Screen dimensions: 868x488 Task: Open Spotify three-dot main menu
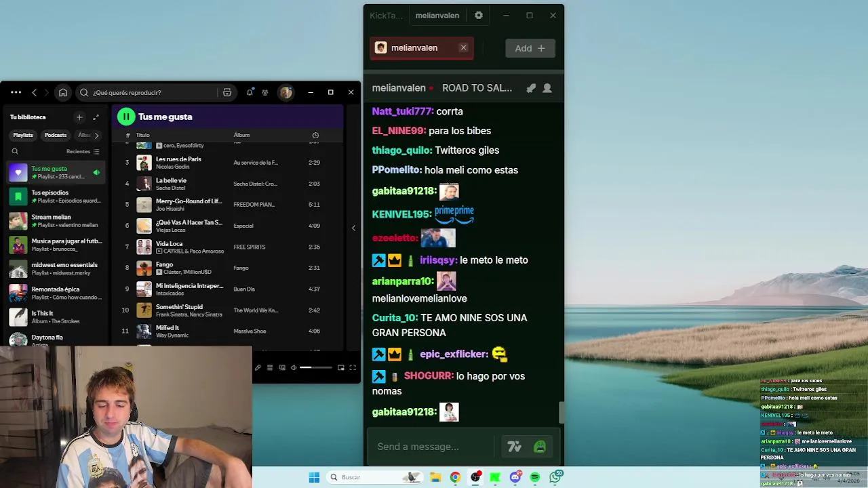[x=16, y=92]
